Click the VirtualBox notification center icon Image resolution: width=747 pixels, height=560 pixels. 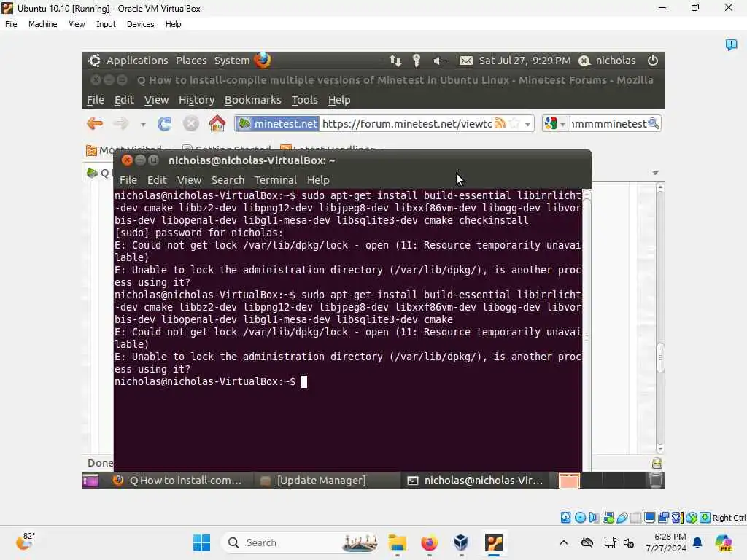point(731,44)
